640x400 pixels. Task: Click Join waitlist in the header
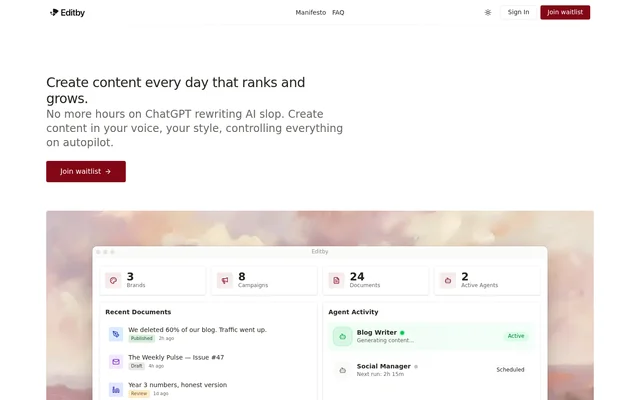point(565,12)
